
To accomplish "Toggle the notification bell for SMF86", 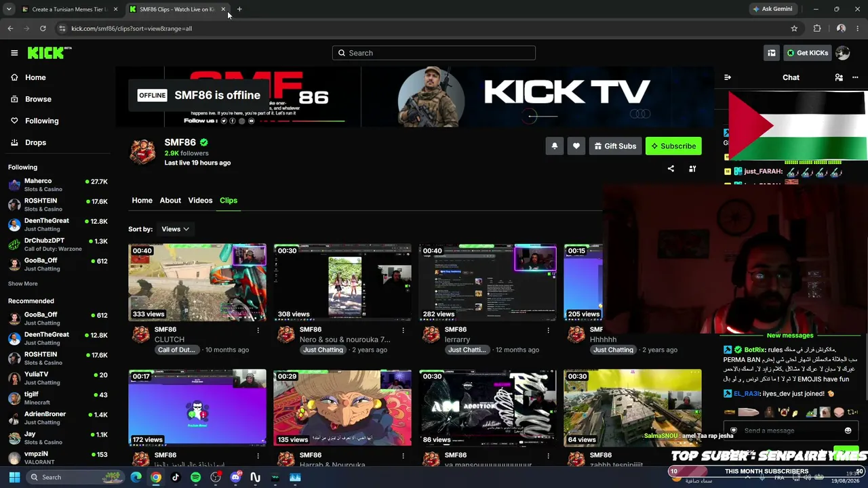I will 555,146.
